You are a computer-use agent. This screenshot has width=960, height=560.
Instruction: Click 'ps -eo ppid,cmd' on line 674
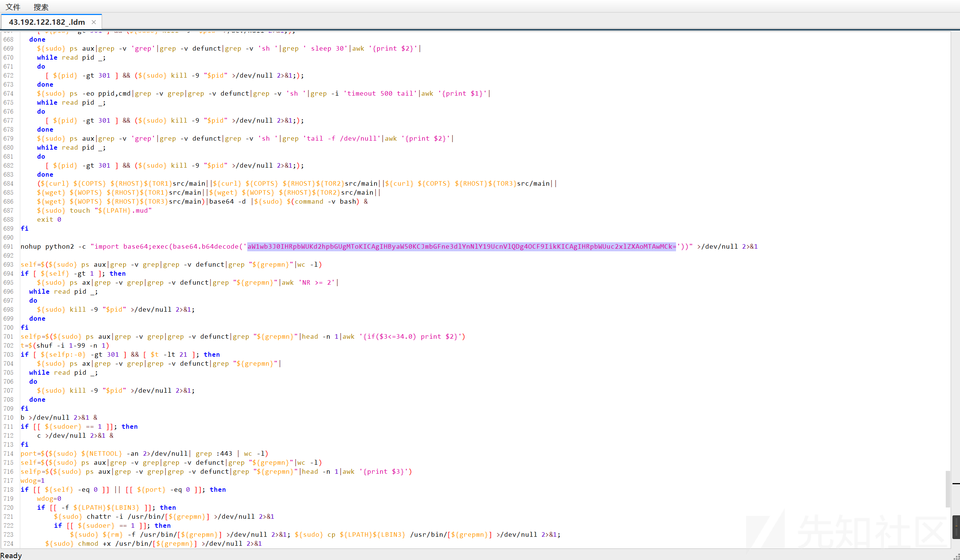tap(100, 93)
